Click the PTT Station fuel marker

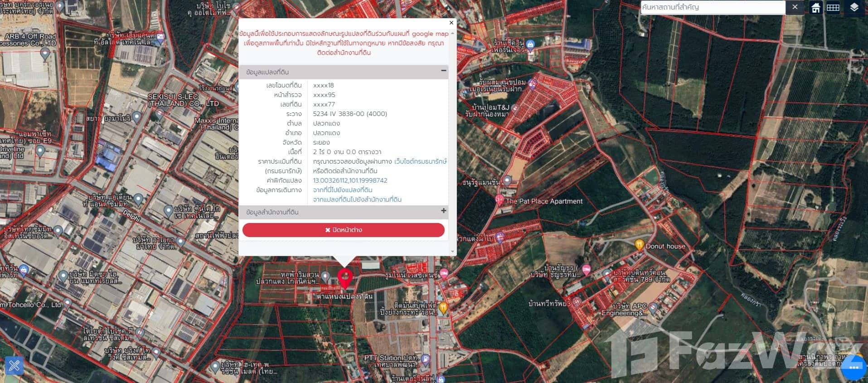tap(425, 360)
